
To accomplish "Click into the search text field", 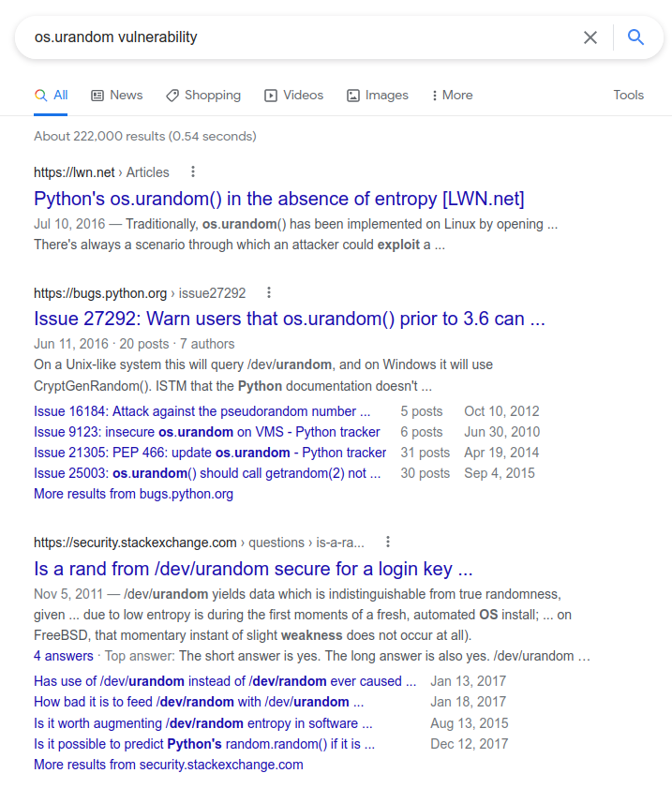I will tap(302, 37).
